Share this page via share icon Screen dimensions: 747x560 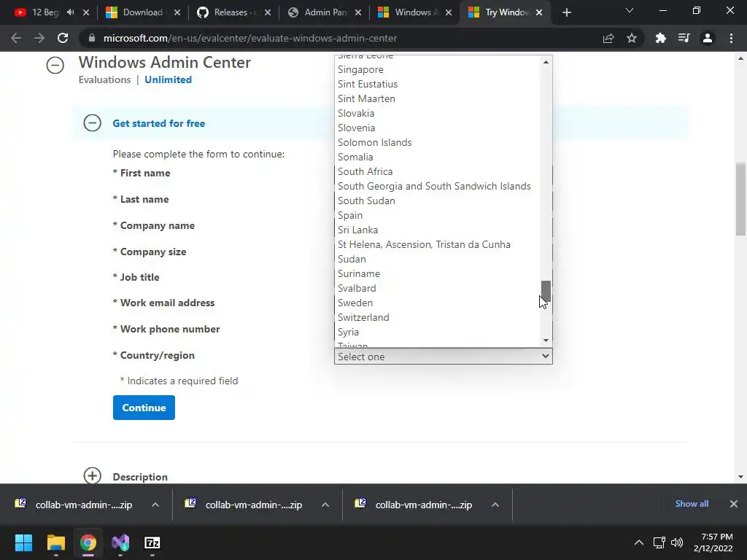pos(608,38)
